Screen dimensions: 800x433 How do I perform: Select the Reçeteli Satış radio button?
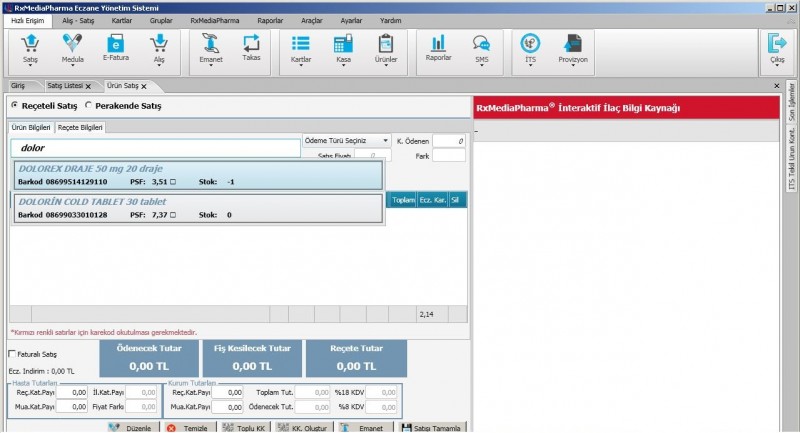pos(14,105)
